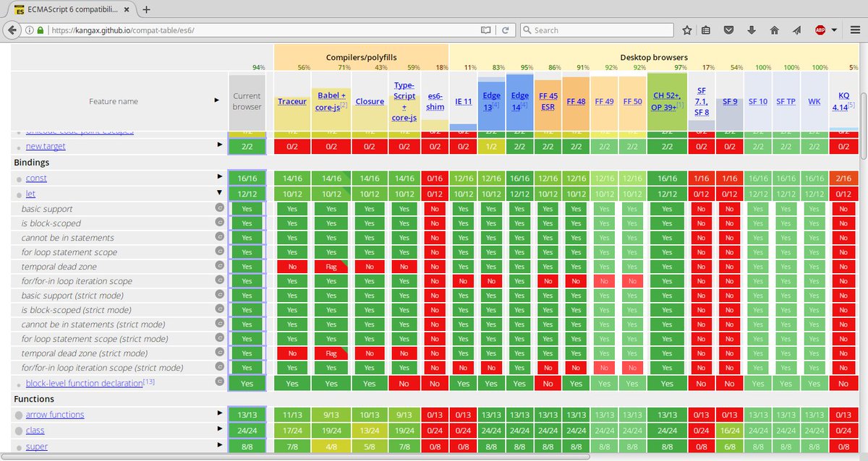This screenshot has height=461, width=868.
Task: Reload the current page
Action: pyautogui.click(x=506, y=30)
